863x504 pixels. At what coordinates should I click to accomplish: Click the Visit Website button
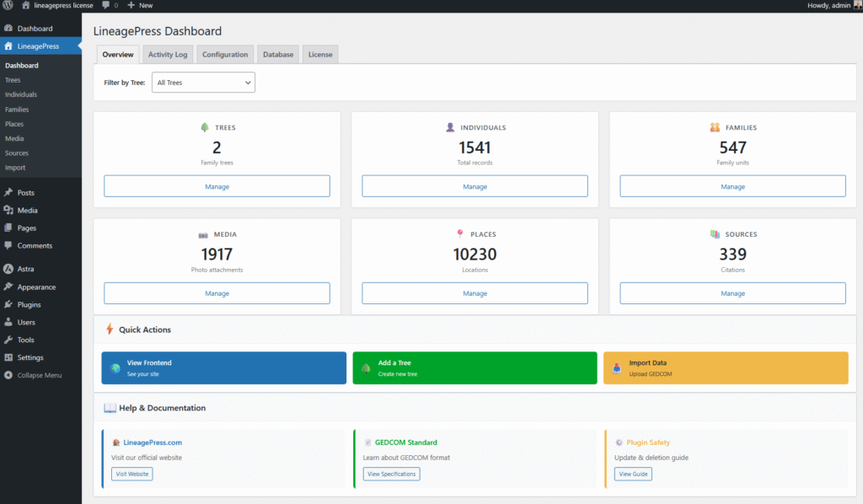(132, 475)
